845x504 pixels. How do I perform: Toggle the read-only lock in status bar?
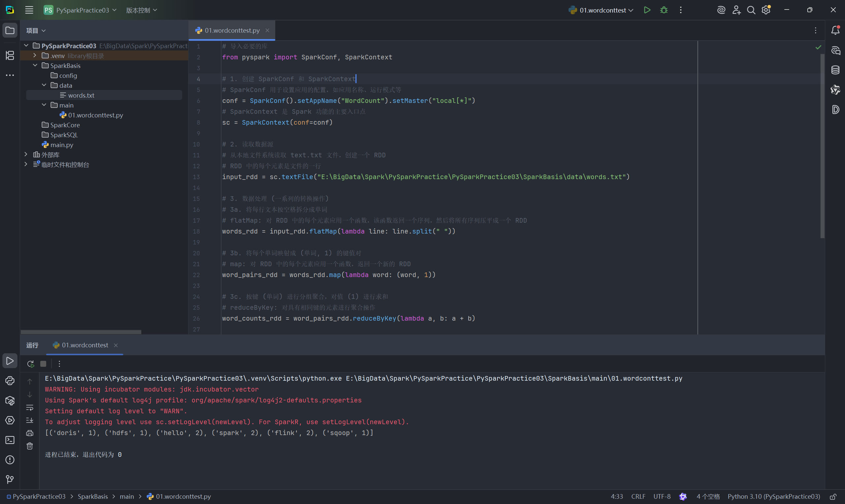coord(833,496)
